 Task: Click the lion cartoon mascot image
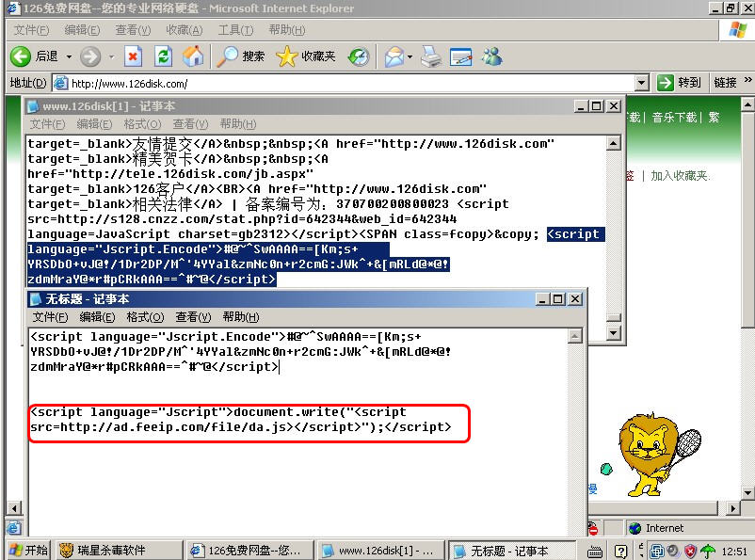tap(658, 455)
